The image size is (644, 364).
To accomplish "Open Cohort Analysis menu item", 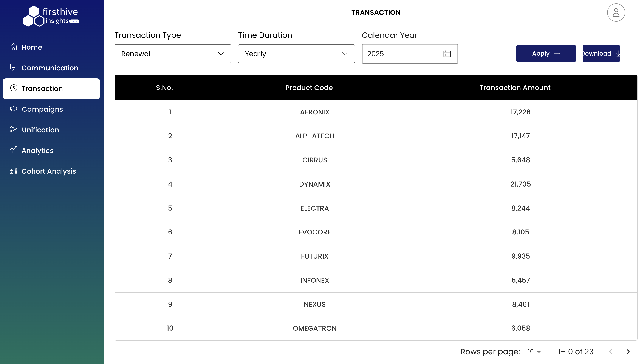I will pos(48,171).
